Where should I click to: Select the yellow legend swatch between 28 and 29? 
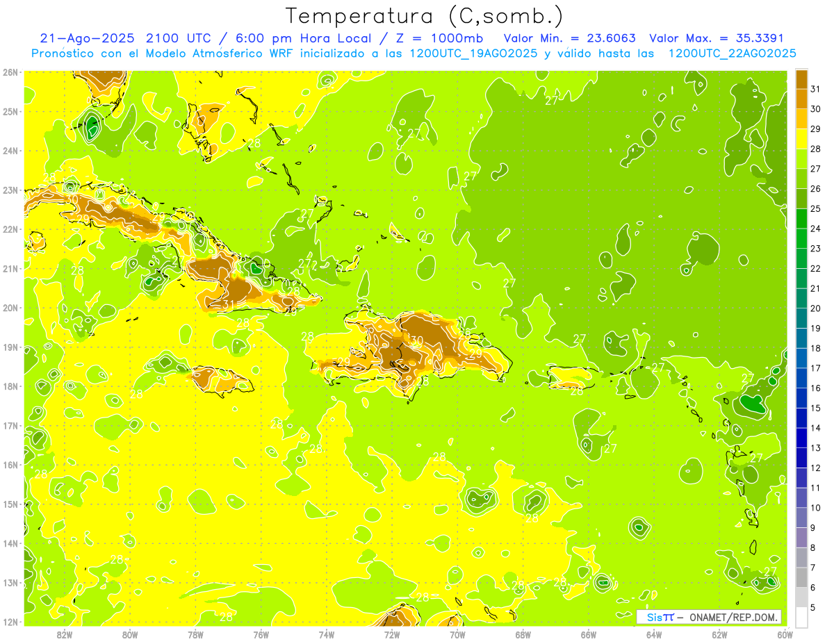point(801,139)
